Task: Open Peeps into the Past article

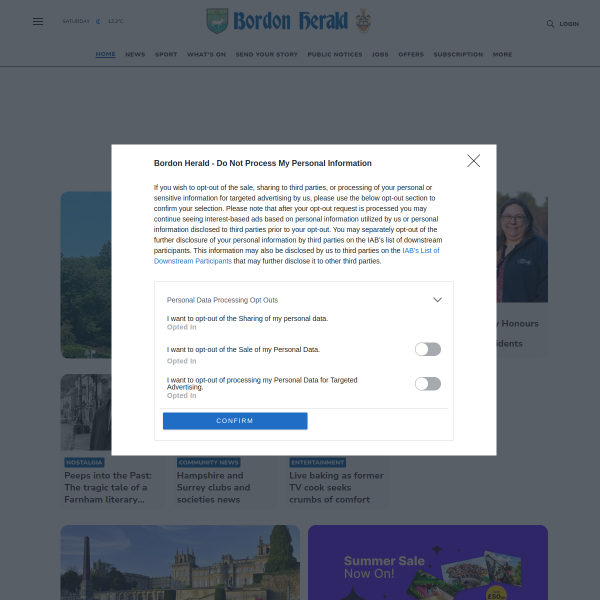Action: point(108,487)
